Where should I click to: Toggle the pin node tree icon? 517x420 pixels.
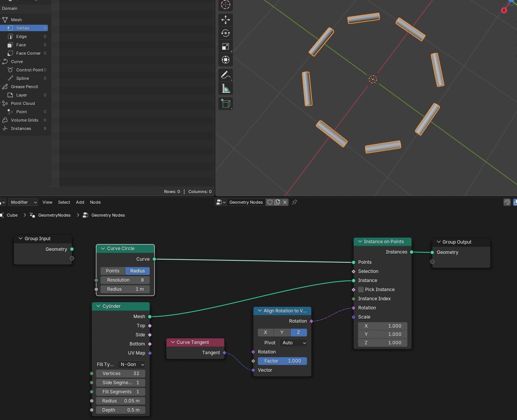pos(294,202)
